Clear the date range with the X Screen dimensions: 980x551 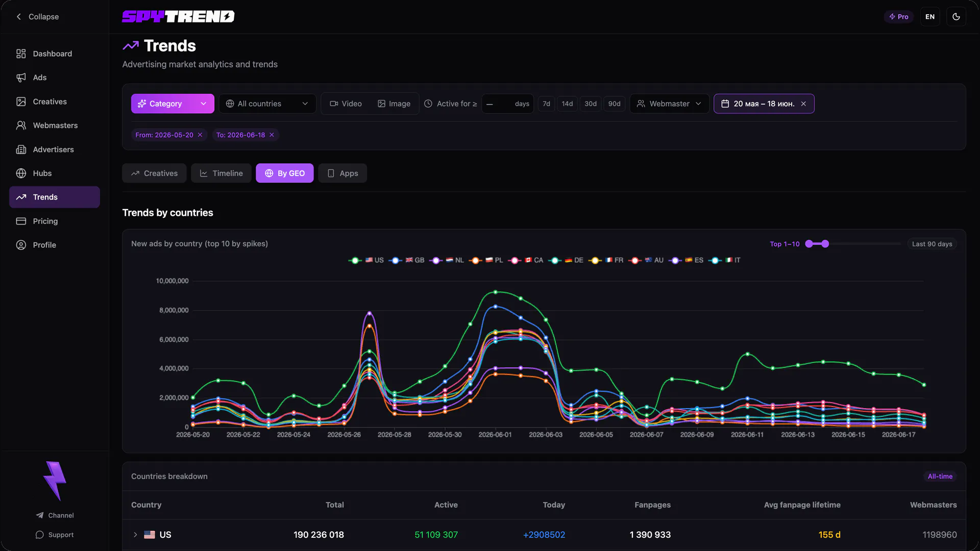(803, 104)
